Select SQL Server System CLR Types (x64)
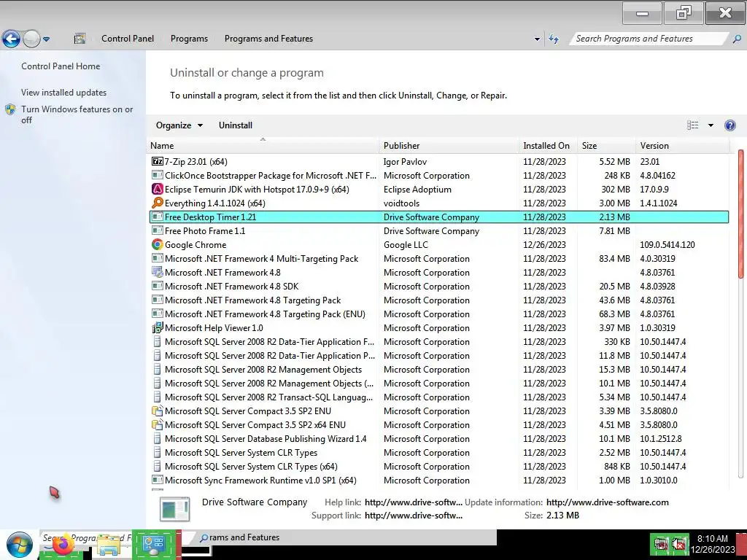The height and width of the screenshot is (560, 747). coord(439,466)
